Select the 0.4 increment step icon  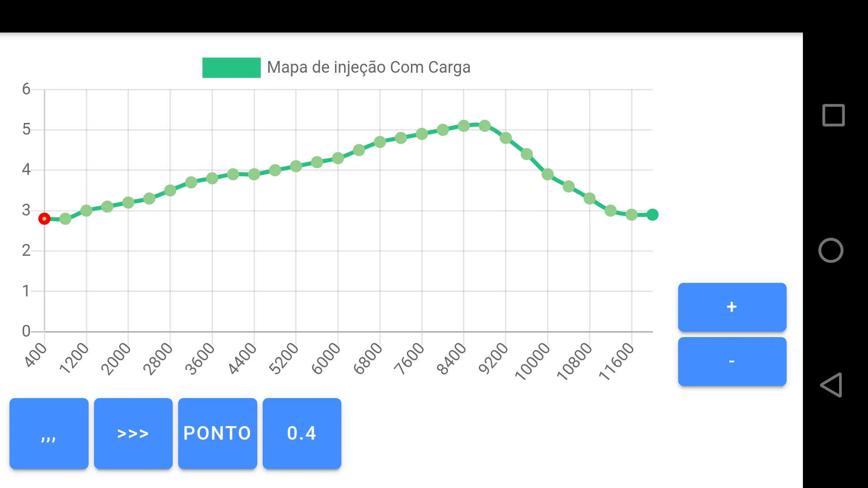302,433
